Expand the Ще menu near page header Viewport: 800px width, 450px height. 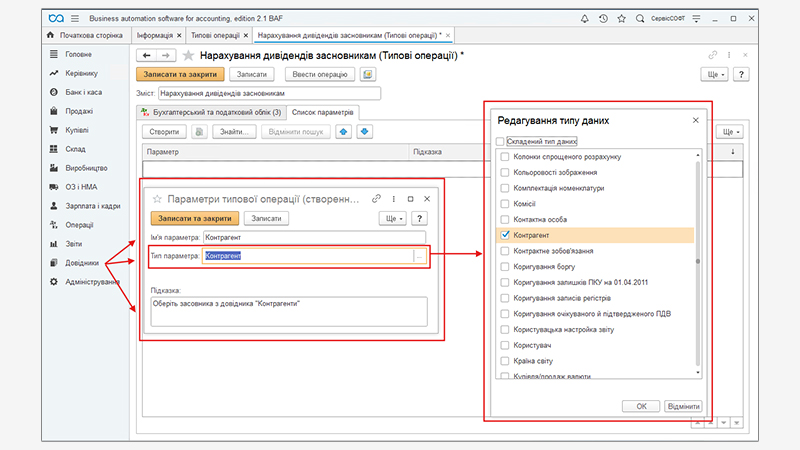[715, 74]
